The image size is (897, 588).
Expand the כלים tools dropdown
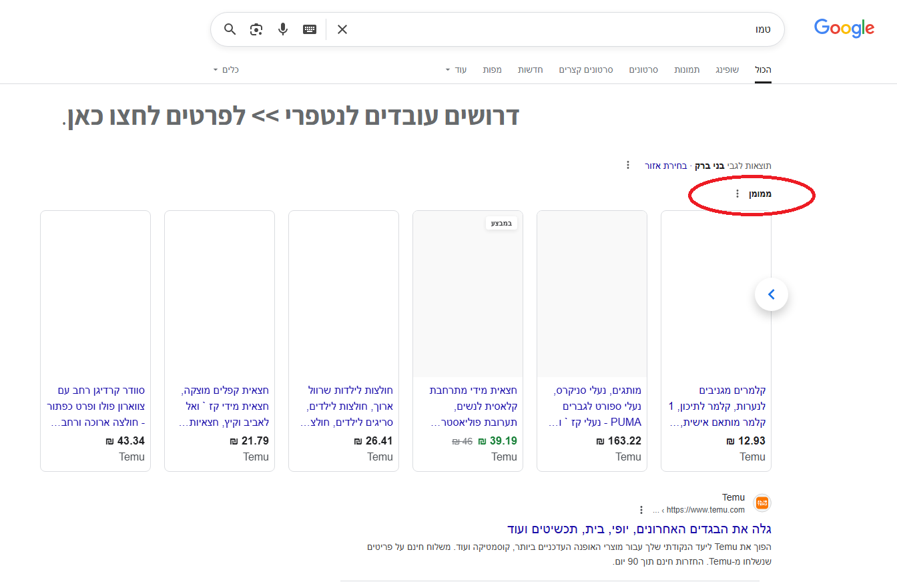pyautogui.click(x=226, y=69)
